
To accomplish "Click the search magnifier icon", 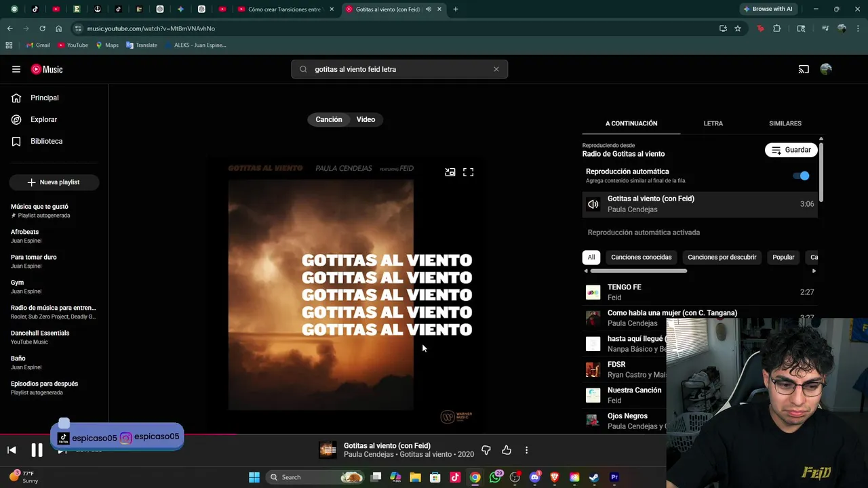I will 303,69.
